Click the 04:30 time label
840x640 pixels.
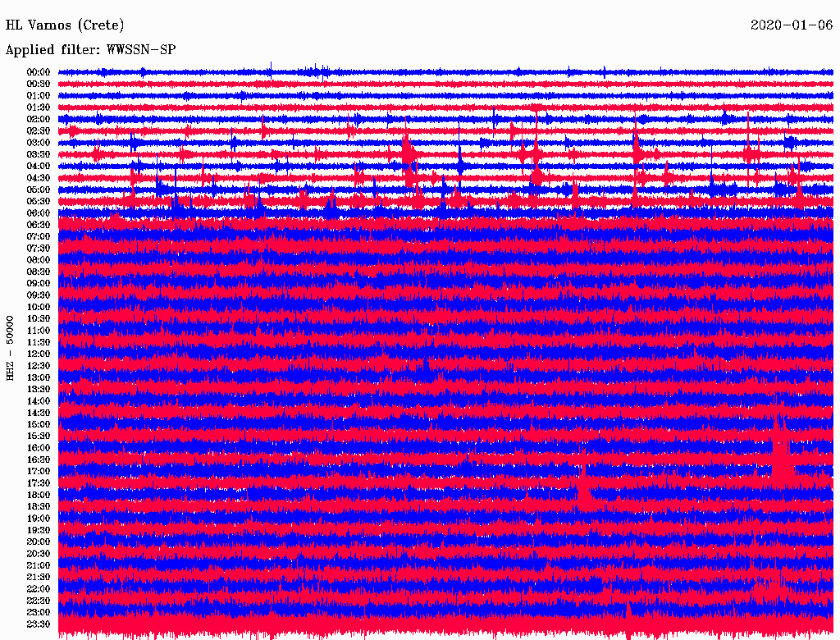pos(39,178)
